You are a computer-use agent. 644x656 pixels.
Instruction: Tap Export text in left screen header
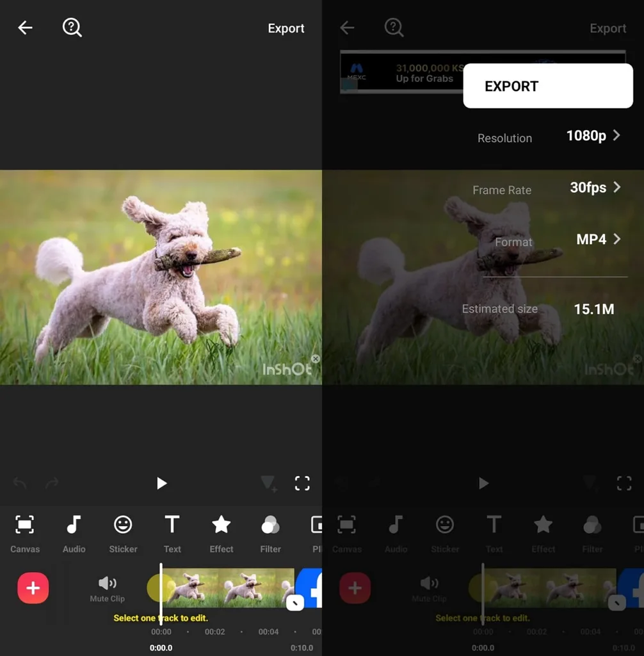[286, 28]
